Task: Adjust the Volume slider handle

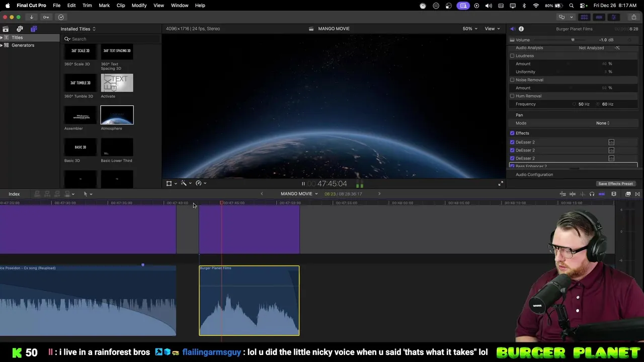Action: (573, 40)
